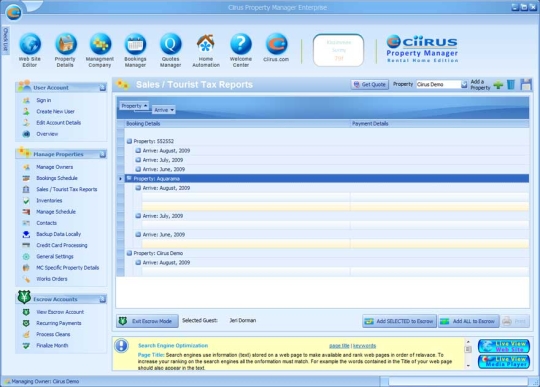The image size is (540, 387).
Task: Click the trash can delete property icon
Action: (x=511, y=84)
